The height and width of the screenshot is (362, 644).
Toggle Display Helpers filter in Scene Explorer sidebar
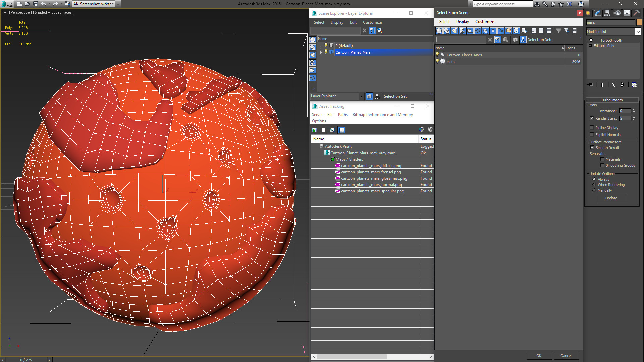[313, 70]
